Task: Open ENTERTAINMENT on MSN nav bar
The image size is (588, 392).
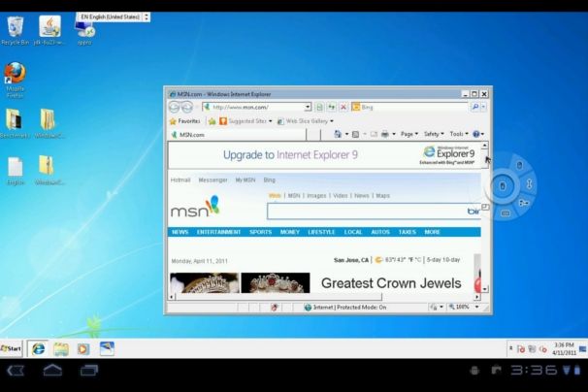Action: pyautogui.click(x=218, y=232)
